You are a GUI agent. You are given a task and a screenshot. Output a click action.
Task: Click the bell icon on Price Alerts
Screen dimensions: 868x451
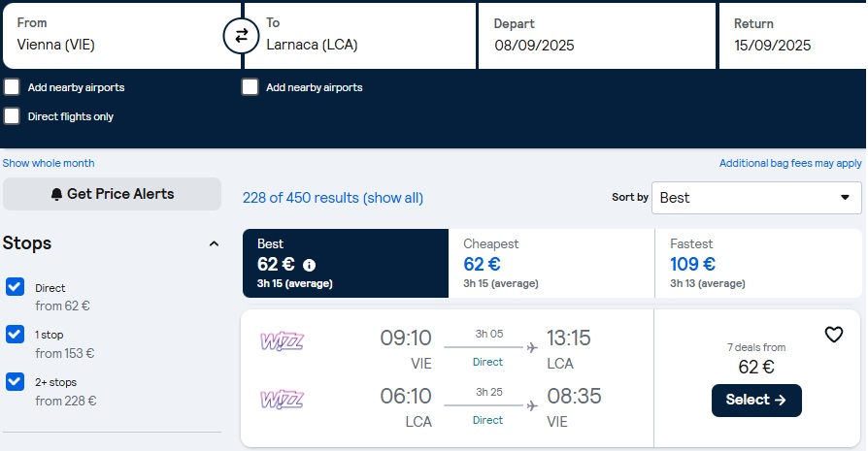[x=56, y=194]
